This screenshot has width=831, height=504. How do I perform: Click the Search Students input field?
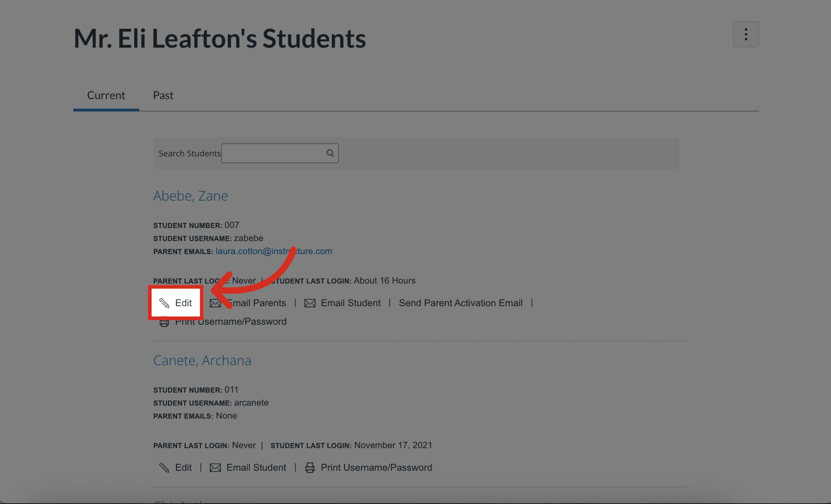pyautogui.click(x=273, y=153)
